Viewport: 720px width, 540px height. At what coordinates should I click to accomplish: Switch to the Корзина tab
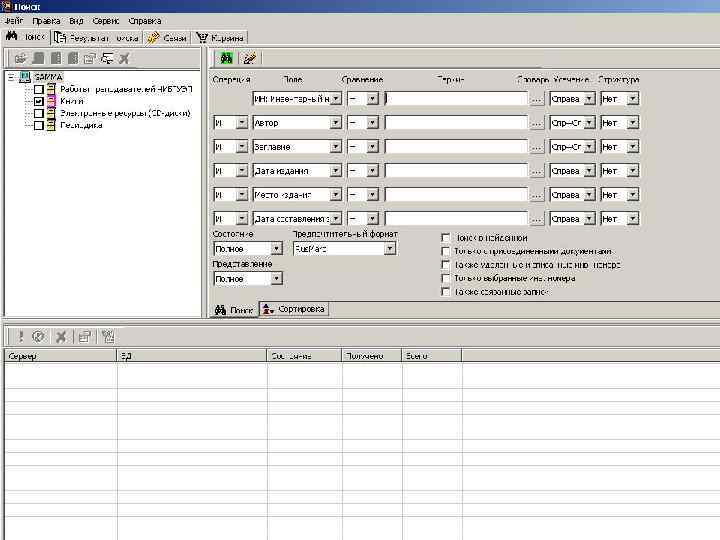(x=220, y=38)
